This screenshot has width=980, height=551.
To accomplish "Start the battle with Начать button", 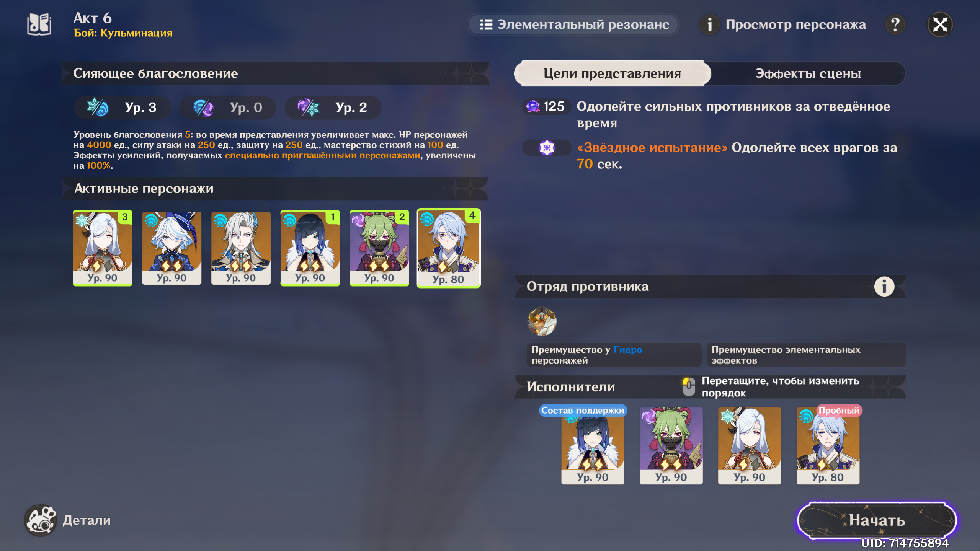I will click(877, 520).
